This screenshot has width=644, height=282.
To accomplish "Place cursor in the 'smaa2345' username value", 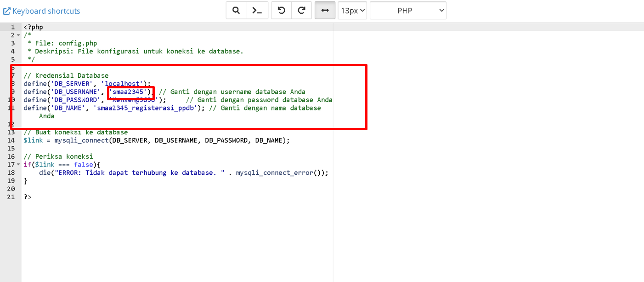I will 130,92.
